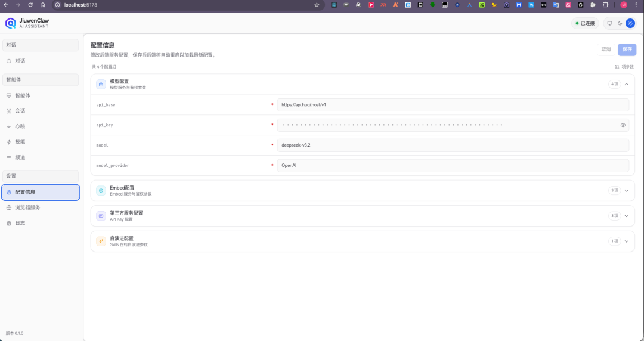This screenshot has width=644, height=341.
Task: Click the 保存 save button
Action: [627, 49]
